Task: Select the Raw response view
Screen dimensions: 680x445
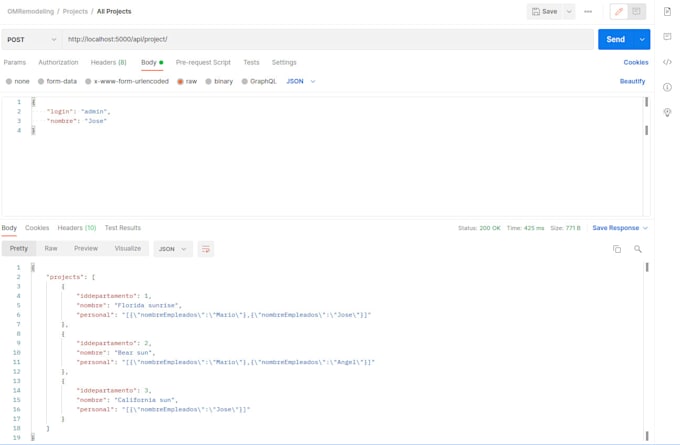Action: point(51,249)
